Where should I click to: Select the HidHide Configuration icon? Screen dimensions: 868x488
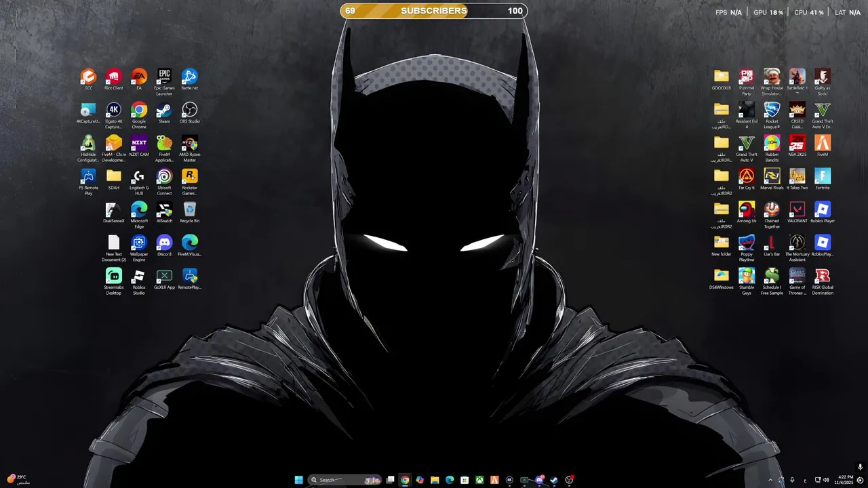[88, 149]
